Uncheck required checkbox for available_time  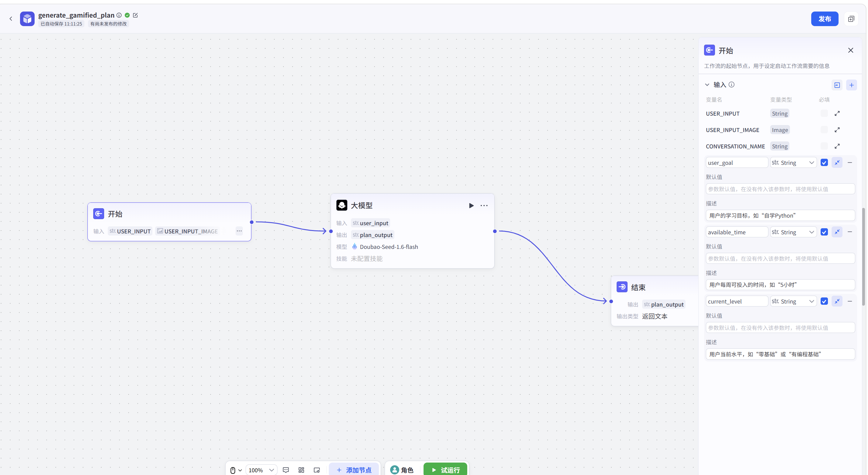(824, 232)
